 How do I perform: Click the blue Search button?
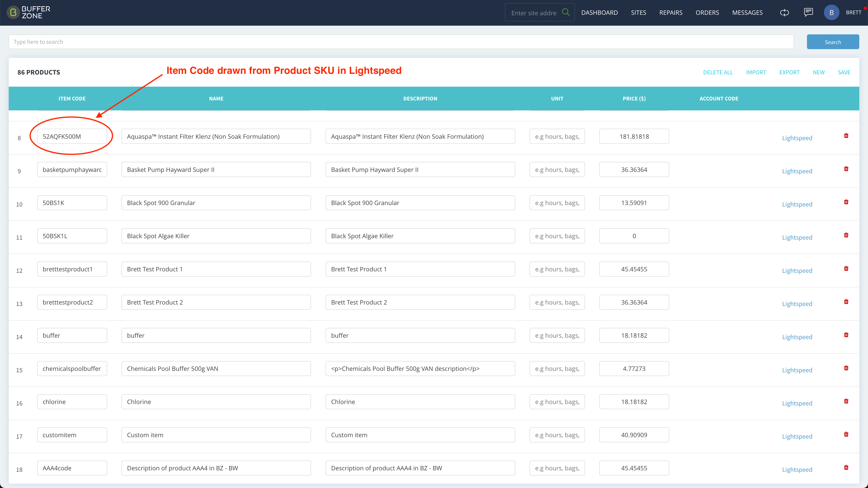[833, 42]
